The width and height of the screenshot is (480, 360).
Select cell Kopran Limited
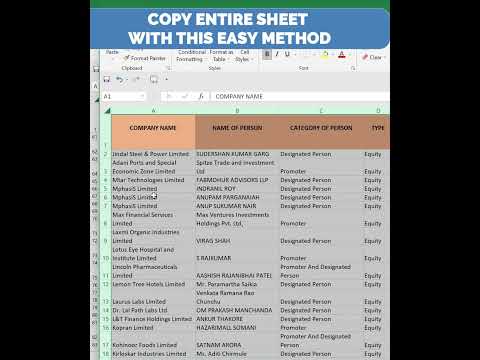click(153, 328)
